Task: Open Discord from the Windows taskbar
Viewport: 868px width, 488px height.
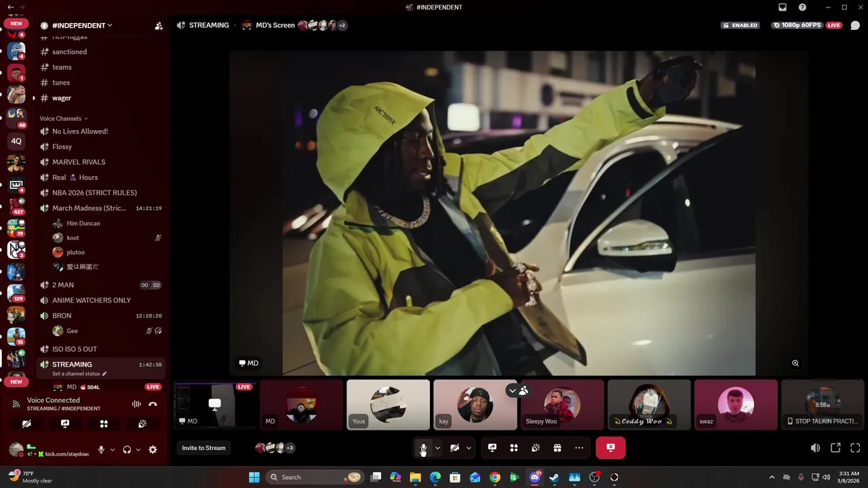Action: (x=534, y=477)
